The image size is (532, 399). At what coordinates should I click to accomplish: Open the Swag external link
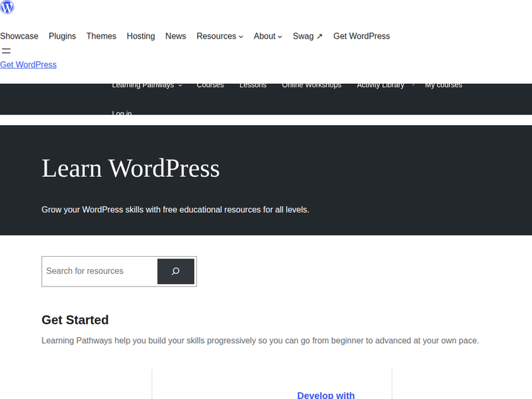pyautogui.click(x=307, y=36)
